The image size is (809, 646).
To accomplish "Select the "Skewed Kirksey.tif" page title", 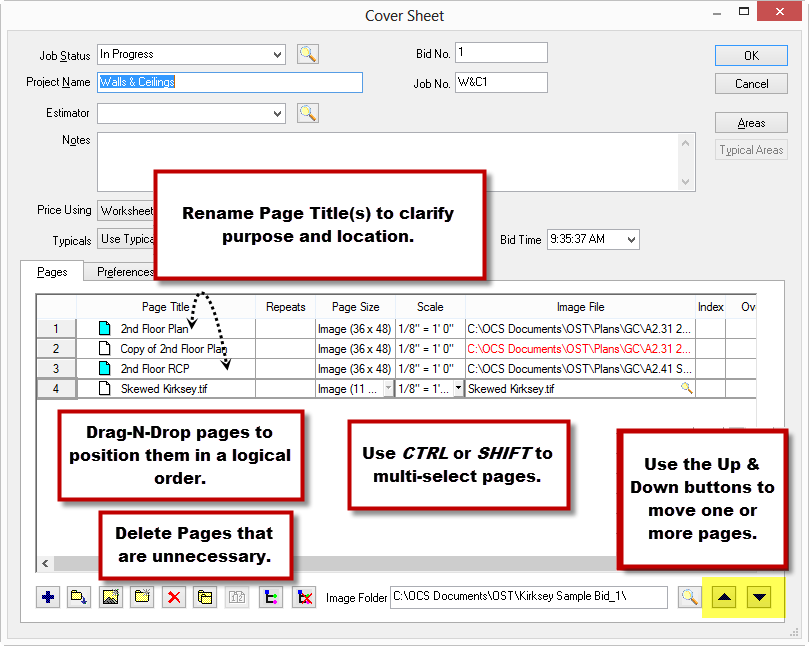I will click(164, 389).
